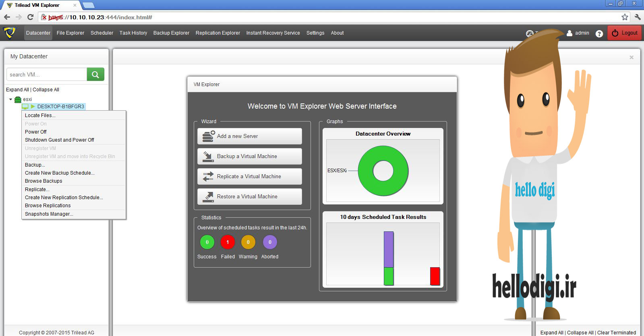Click the green search magnifier button

(x=95, y=74)
